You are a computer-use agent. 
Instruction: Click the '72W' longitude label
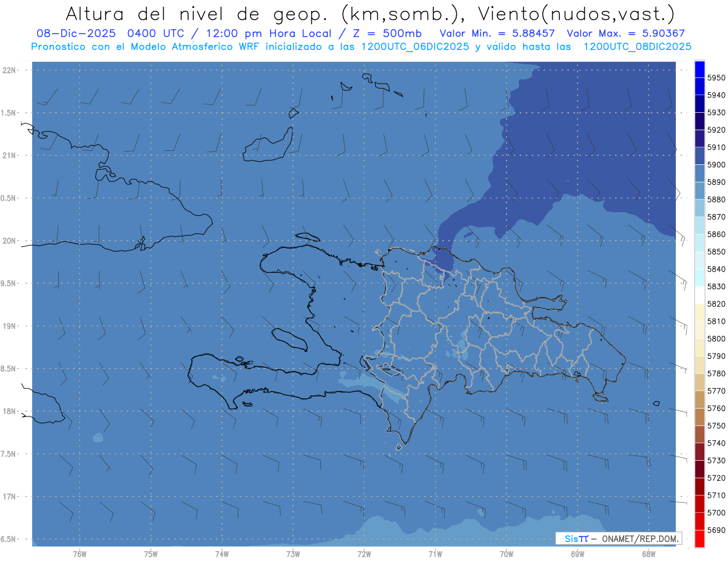point(364,554)
